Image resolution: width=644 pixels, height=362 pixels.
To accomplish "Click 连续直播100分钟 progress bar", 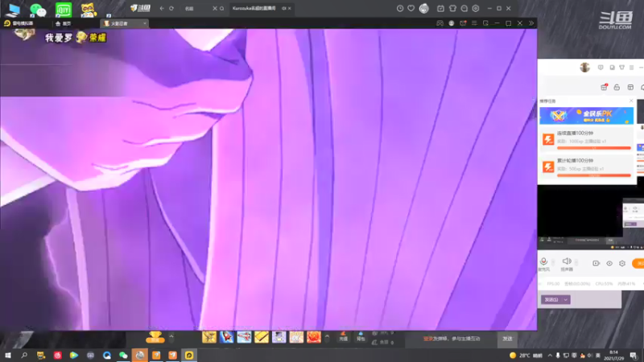I will tap(593, 148).
